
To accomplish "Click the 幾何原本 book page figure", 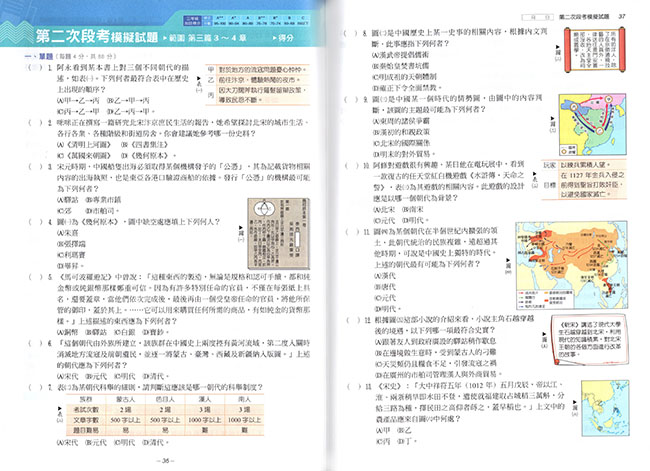I will pos(278,233).
